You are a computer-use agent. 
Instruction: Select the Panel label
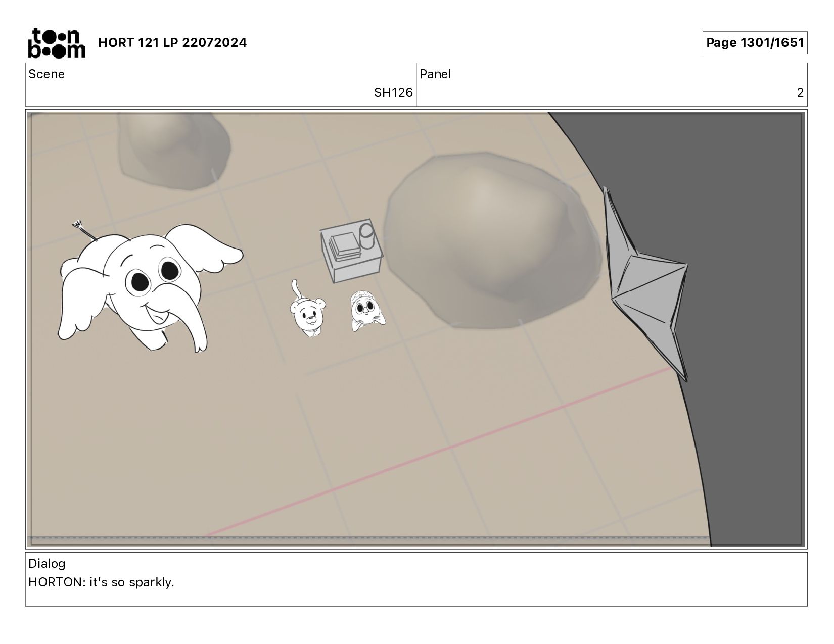[435, 74]
